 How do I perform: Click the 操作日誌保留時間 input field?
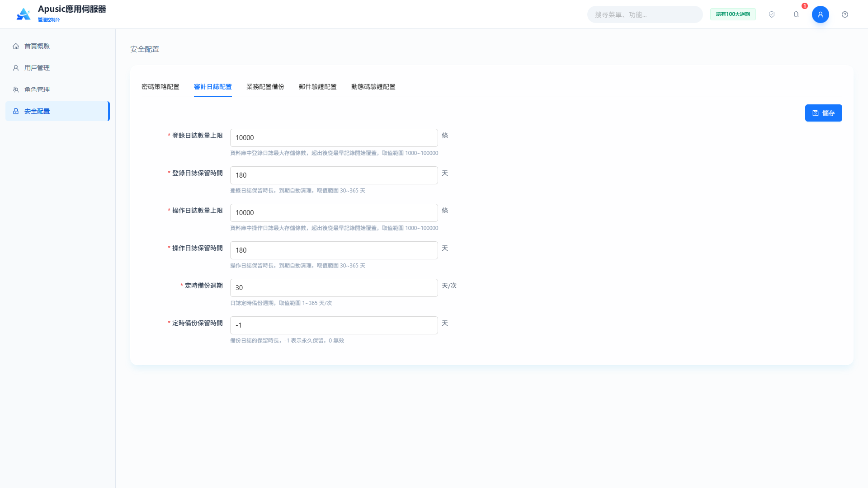[334, 250]
